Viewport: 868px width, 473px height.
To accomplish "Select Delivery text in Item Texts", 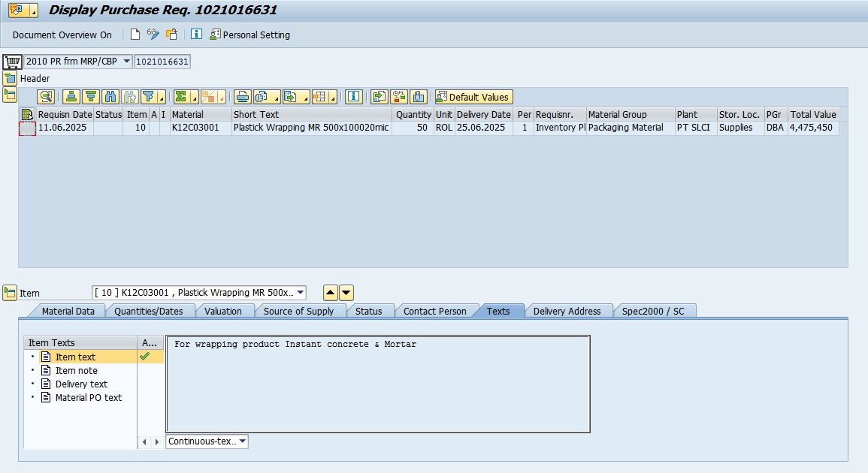I will [81, 384].
